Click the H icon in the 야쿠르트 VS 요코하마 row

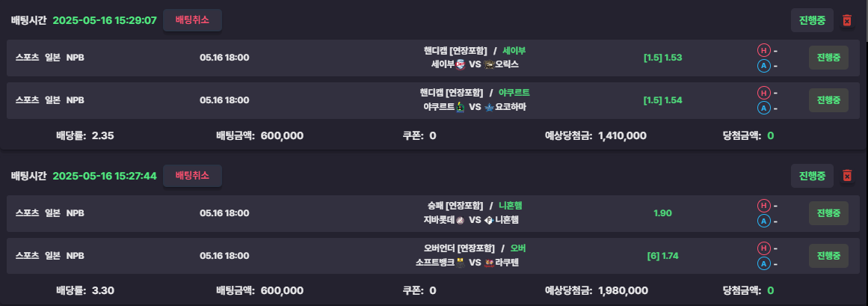764,93
